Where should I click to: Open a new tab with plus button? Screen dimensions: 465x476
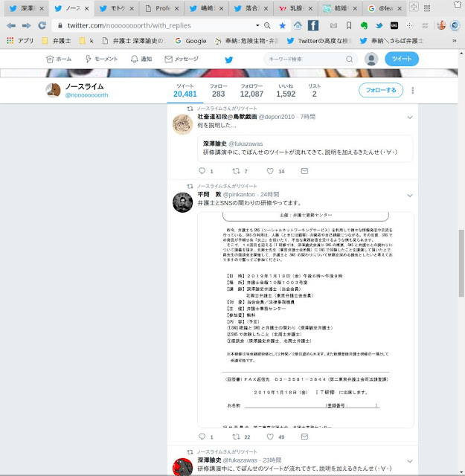(414, 7)
